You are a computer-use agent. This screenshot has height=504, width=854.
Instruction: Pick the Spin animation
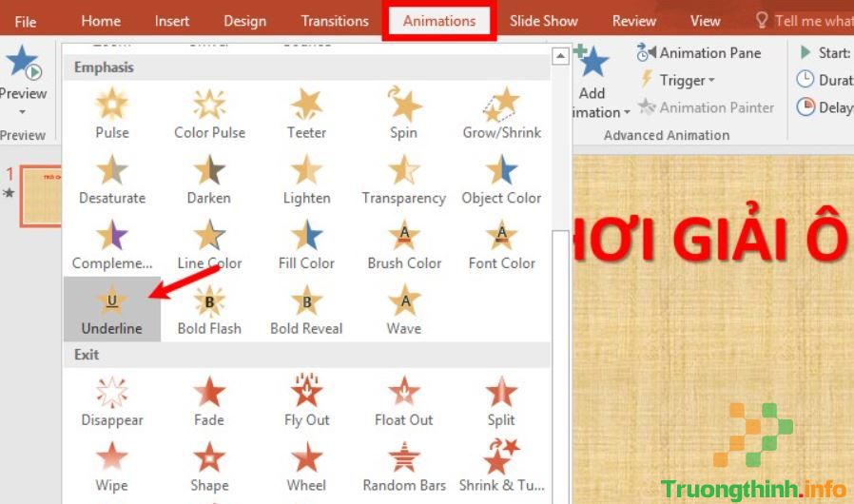click(403, 113)
